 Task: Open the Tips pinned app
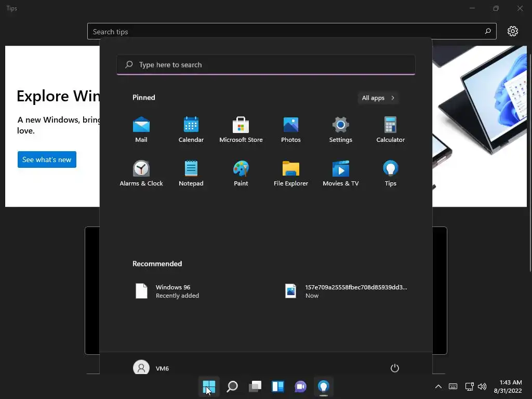[391, 174]
